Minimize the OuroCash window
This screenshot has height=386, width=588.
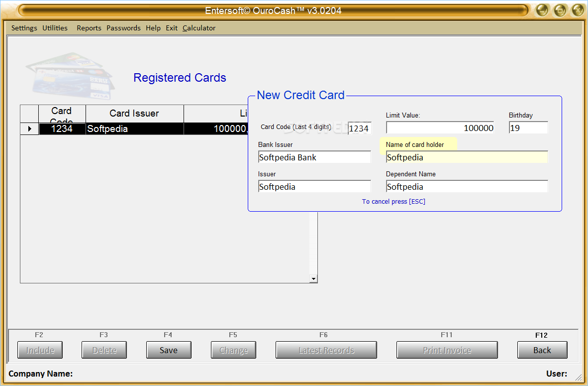click(x=542, y=10)
